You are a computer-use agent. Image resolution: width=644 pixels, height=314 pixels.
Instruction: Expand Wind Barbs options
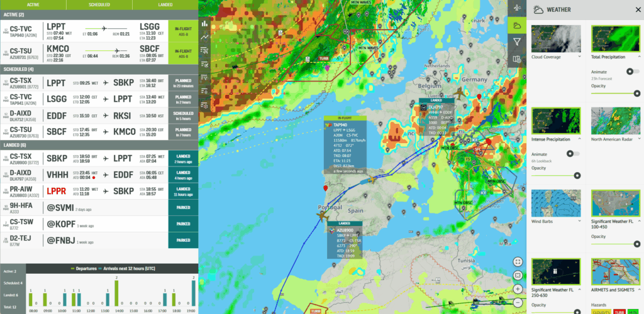coord(579,221)
